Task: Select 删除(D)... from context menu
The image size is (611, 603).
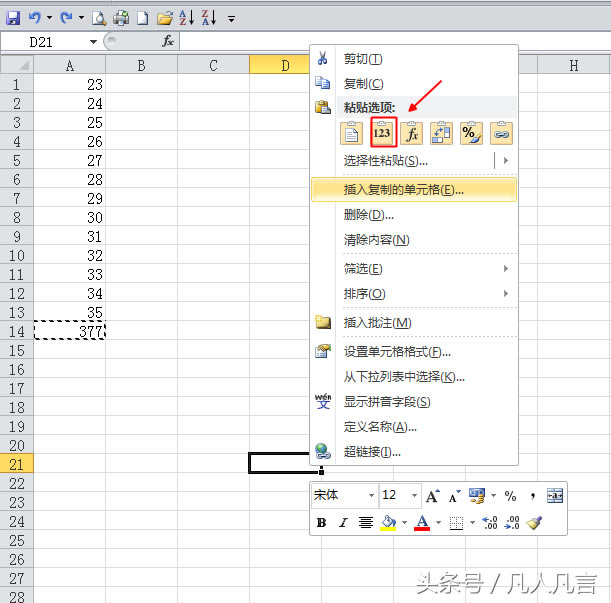Action: [x=415, y=214]
